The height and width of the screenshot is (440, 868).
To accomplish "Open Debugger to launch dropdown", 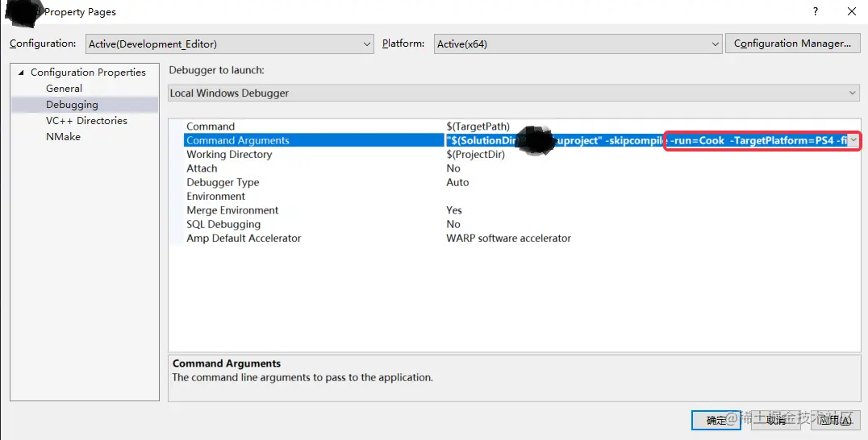I will click(515, 93).
